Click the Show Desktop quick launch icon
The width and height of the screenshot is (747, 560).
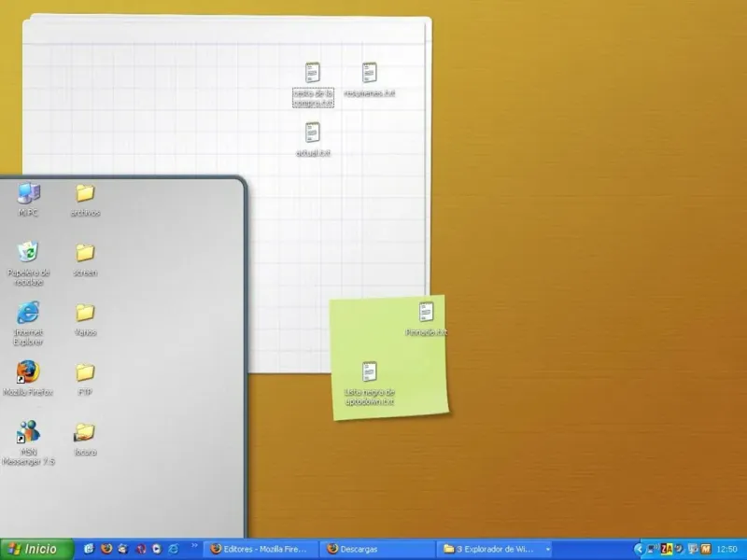(x=89, y=549)
